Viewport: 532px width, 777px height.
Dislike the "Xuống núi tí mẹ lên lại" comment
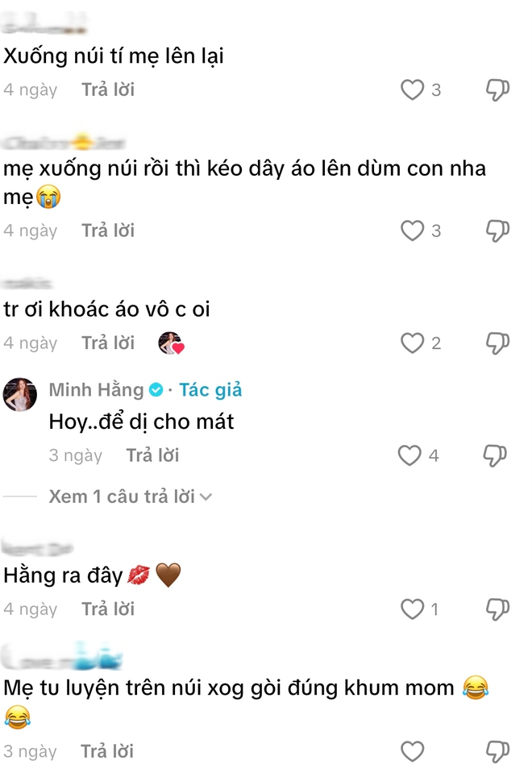pos(497,89)
